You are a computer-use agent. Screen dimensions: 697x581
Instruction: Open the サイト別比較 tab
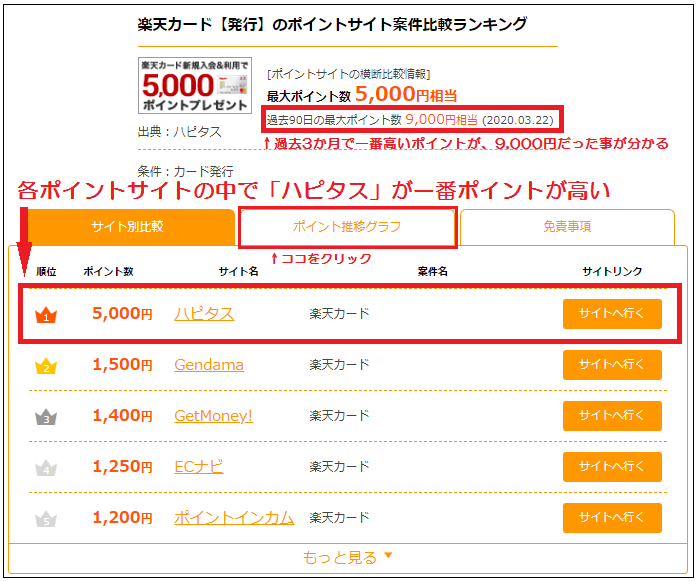coord(128,227)
